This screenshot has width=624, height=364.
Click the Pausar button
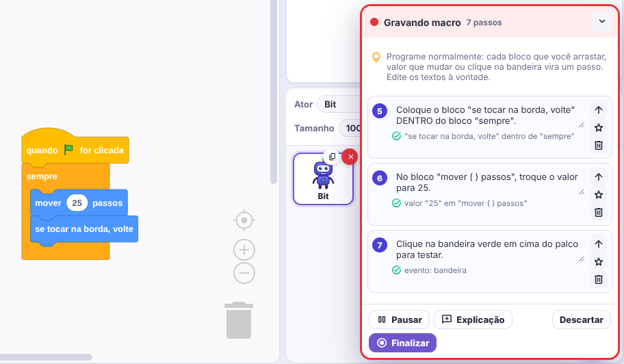(x=399, y=320)
